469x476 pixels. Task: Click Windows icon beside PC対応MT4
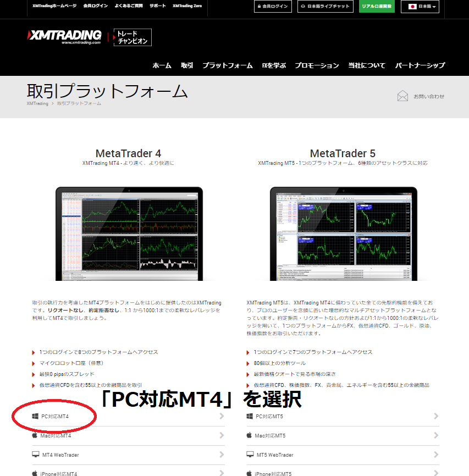point(35,416)
